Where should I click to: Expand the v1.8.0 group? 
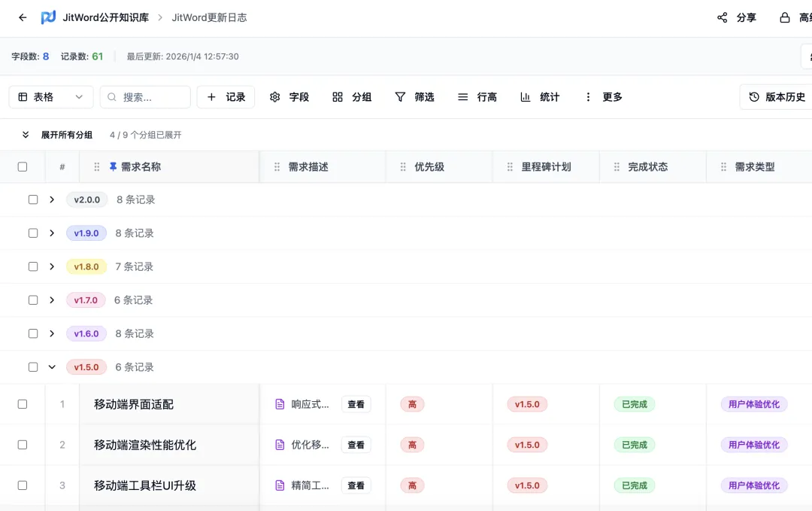click(52, 266)
